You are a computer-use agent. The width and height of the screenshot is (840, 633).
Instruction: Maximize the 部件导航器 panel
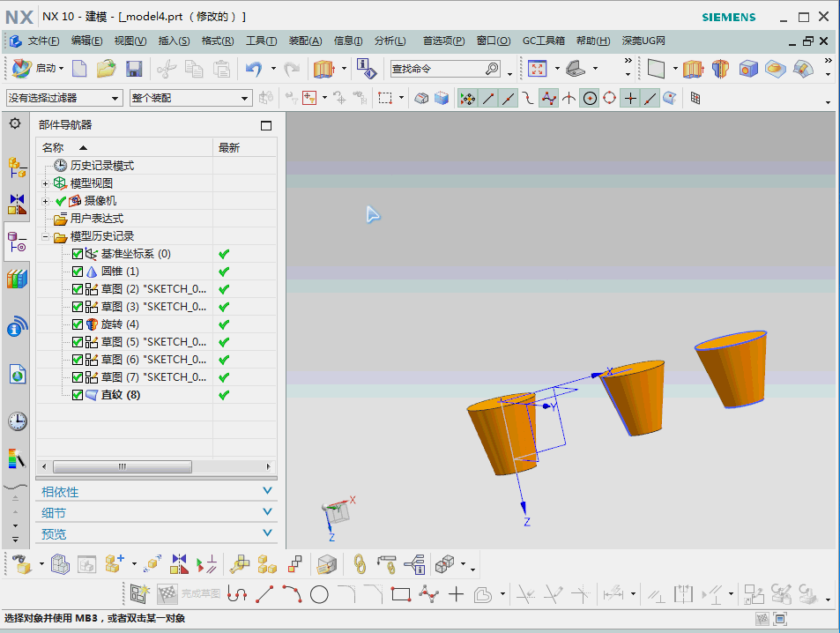(x=265, y=125)
